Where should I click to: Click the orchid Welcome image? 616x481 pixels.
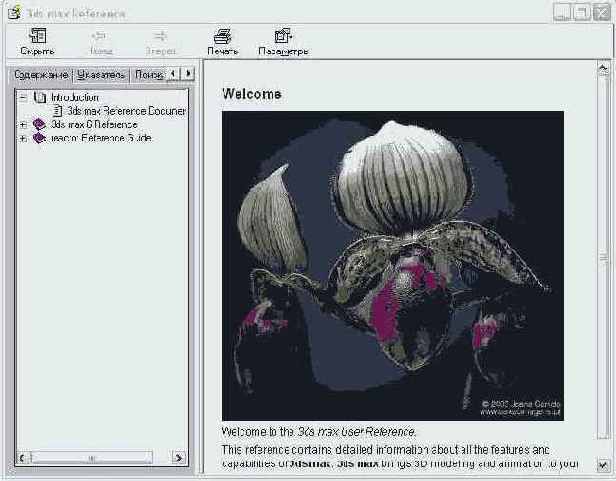(x=393, y=266)
